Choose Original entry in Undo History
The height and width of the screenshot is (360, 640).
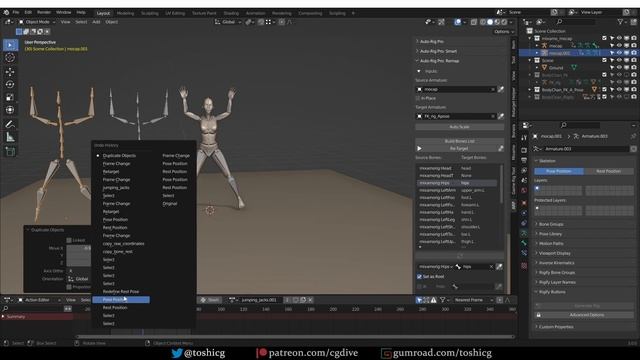tap(170, 204)
